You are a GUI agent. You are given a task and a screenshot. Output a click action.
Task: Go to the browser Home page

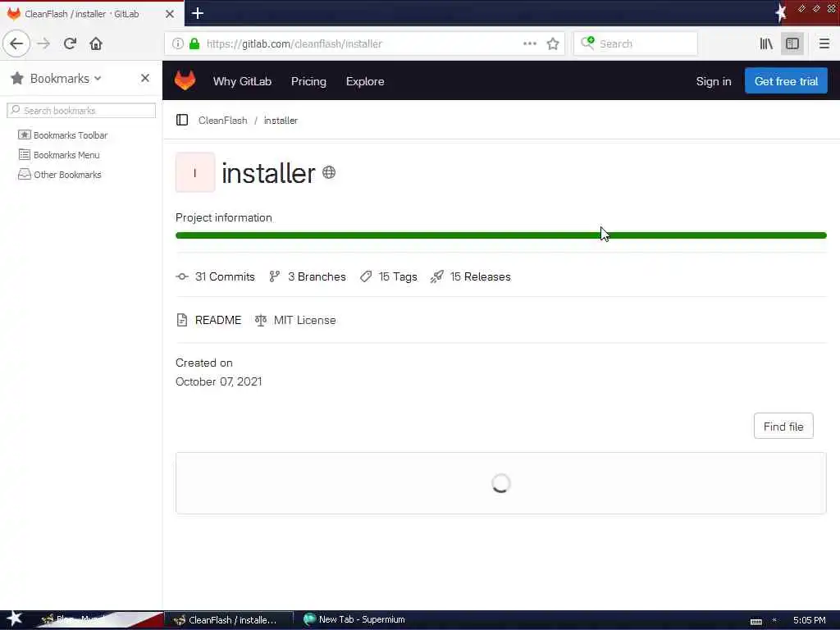(x=96, y=43)
